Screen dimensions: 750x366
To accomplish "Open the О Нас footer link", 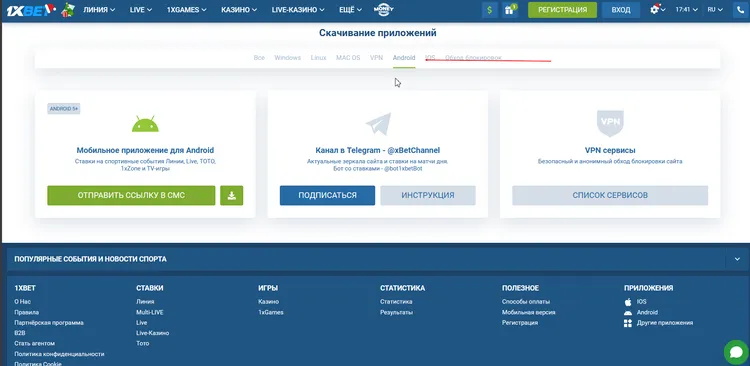I will pos(22,302).
